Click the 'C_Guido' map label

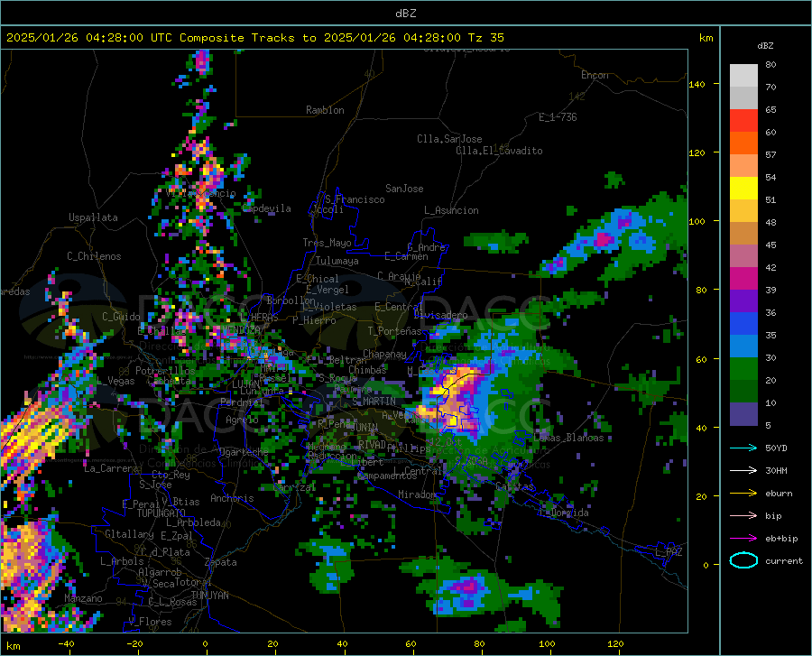point(121,317)
